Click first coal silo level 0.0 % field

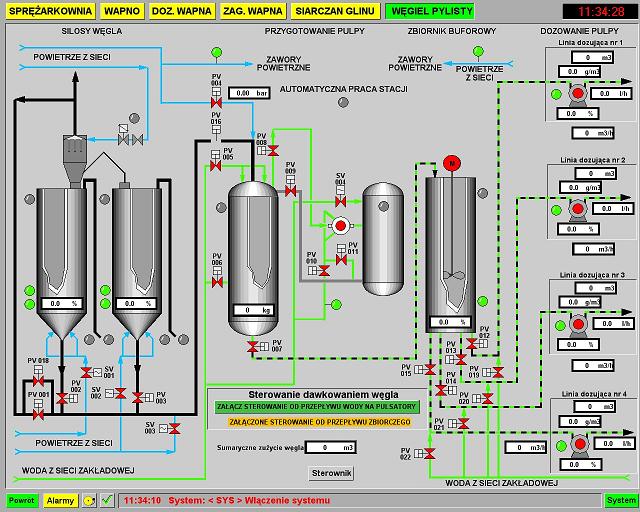pyautogui.click(x=62, y=303)
